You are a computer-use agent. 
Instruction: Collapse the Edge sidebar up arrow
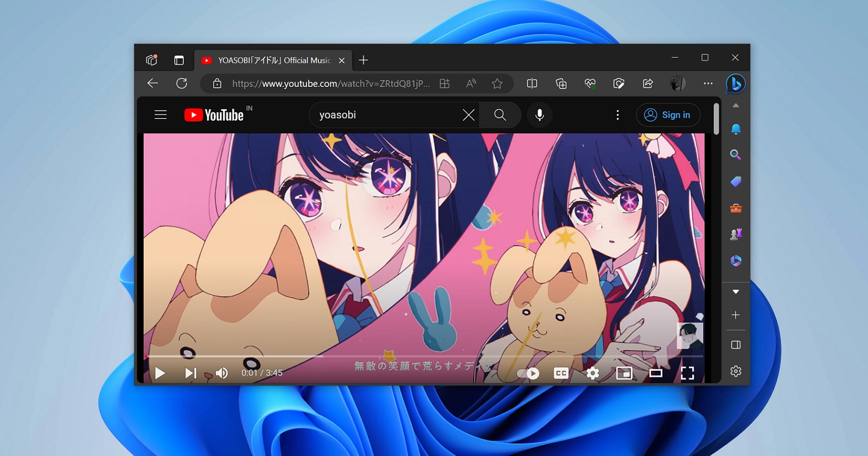(736, 105)
